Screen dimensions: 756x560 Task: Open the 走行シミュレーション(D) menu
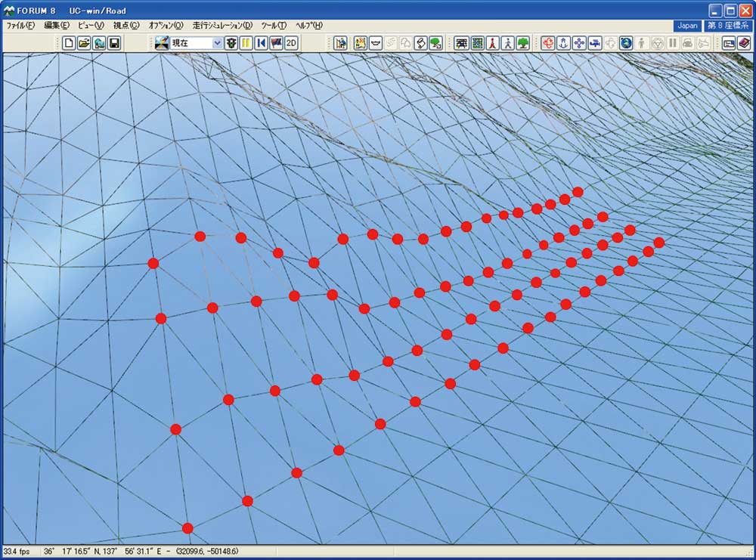tap(222, 26)
